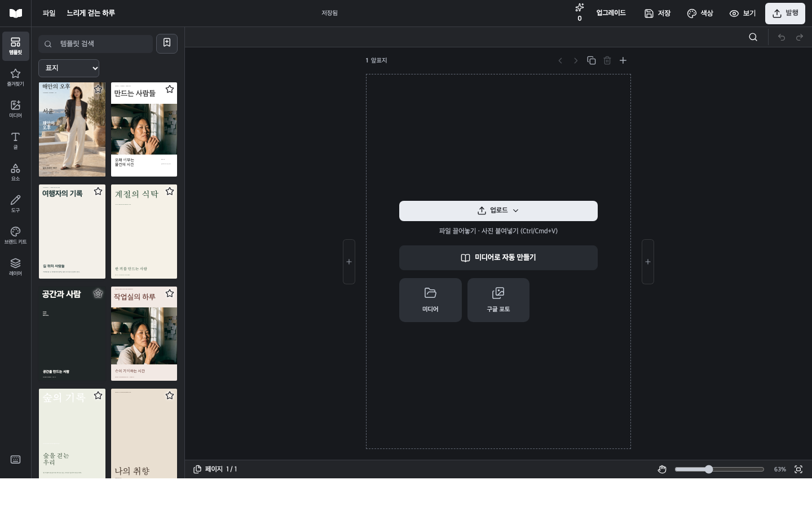Image resolution: width=812 pixels, height=515 pixels.
Task: Click the redo arrow
Action: 800,37
